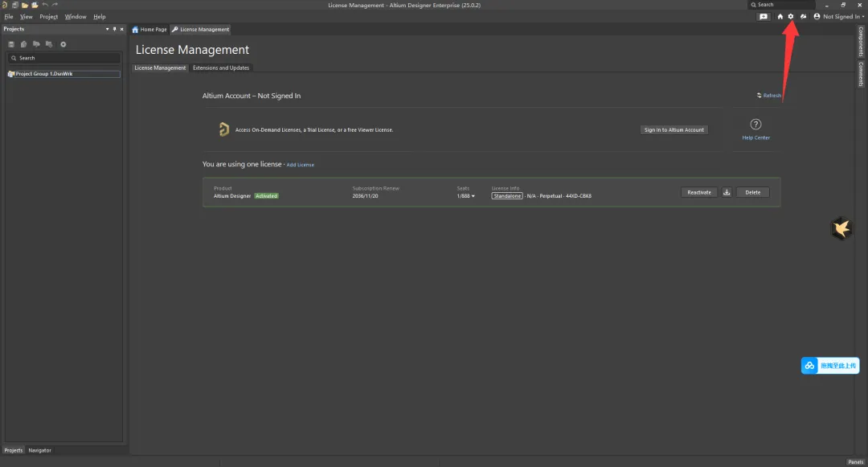This screenshot has height=467, width=868.
Task: Select Project Group 1.DsnWrk in tree
Action: tap(63, 74)
